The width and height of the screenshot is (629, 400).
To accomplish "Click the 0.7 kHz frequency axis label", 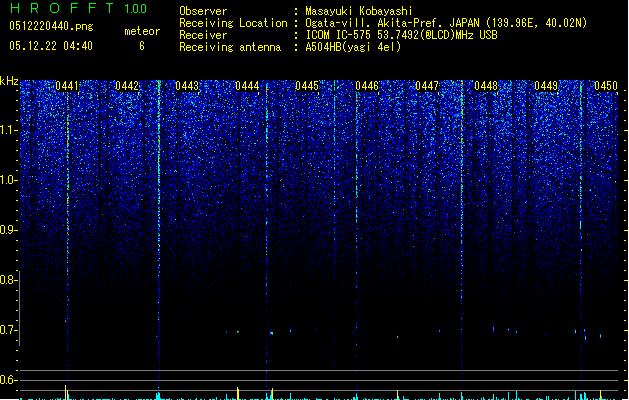I will (8, 330).
